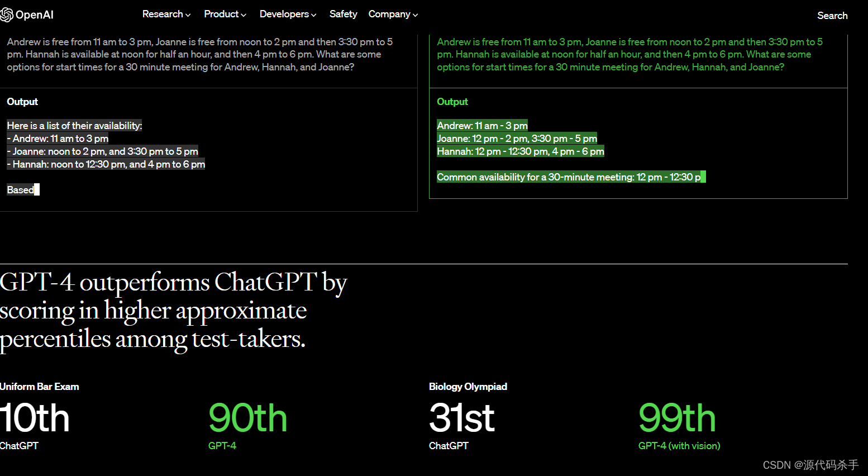Viewport: 868px width, 476px height.
Task: Click '- Joanne: noon to 2 pm' line
Action: coord(103,151)
